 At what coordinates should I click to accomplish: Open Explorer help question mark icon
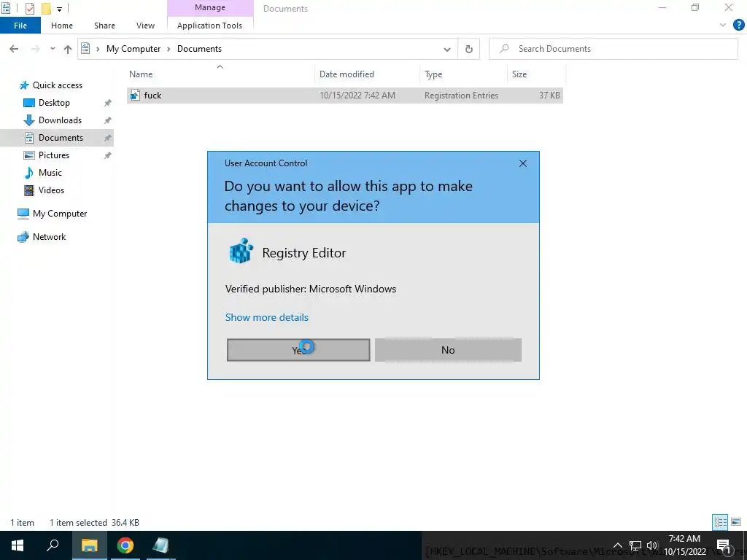coord(738,26)
